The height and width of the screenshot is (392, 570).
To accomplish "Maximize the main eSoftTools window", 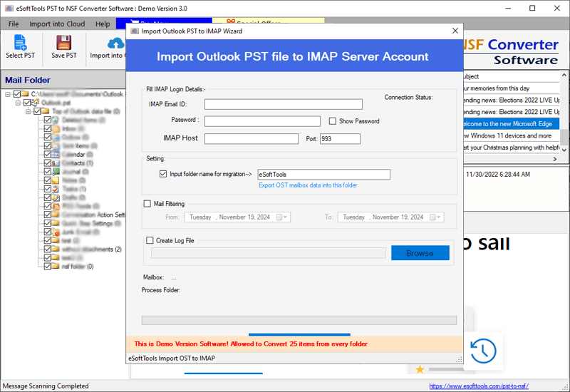I will point(532,8).
